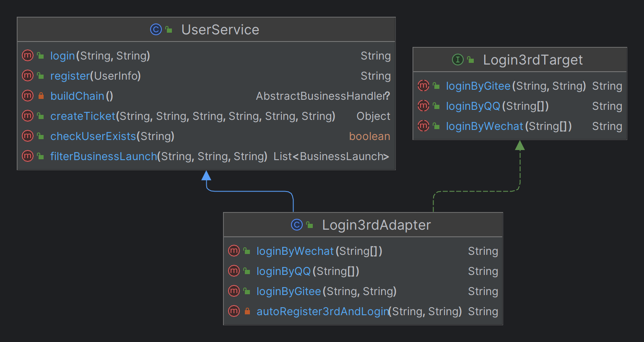Click loginByQQ in the Login3rdAdapter box
This screenshot has width=644, height=342.
click(283, 271)
